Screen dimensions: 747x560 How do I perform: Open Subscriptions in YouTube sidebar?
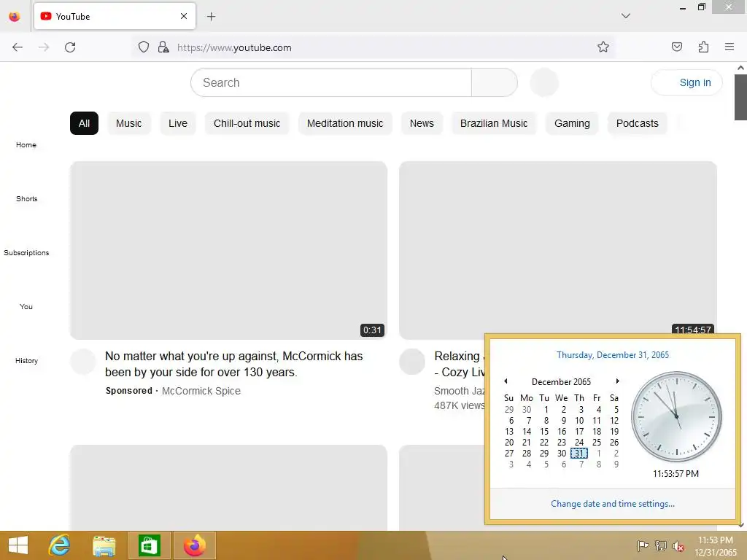coord(26,252)
